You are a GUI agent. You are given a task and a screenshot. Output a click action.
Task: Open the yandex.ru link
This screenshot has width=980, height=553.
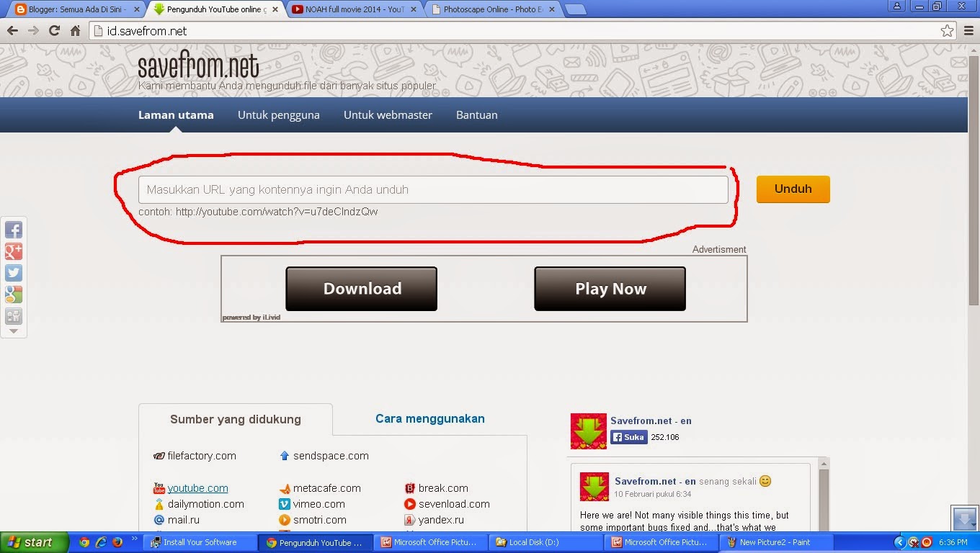[441, 520]
